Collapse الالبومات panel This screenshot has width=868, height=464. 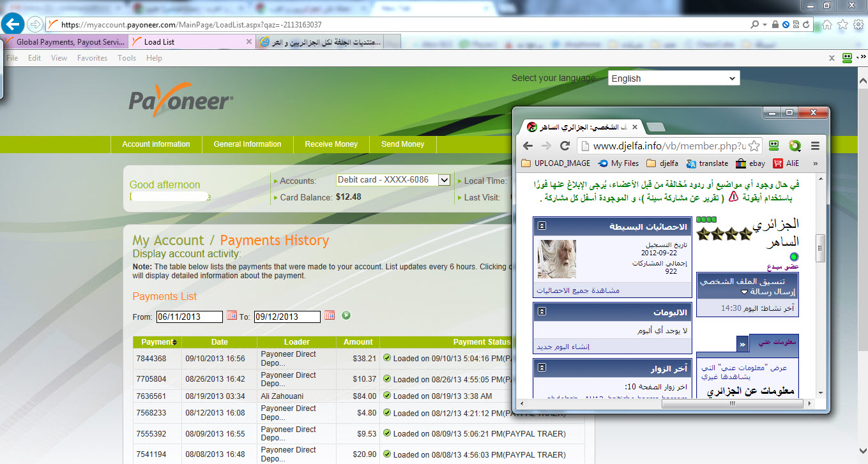tap(542, 311)
